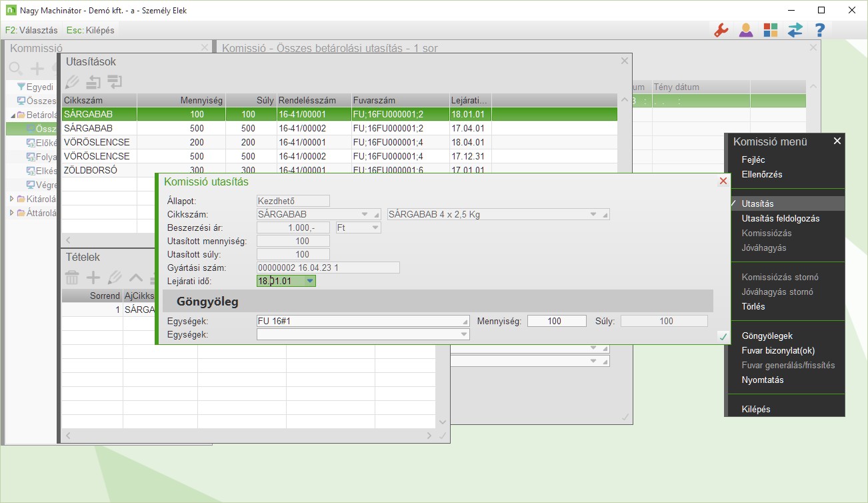Open the Cikkszám SÁRGABAB dropdown arrow
Image resolution: width=868 pixels, height=503 pixels.
click(x=365, y=215)
